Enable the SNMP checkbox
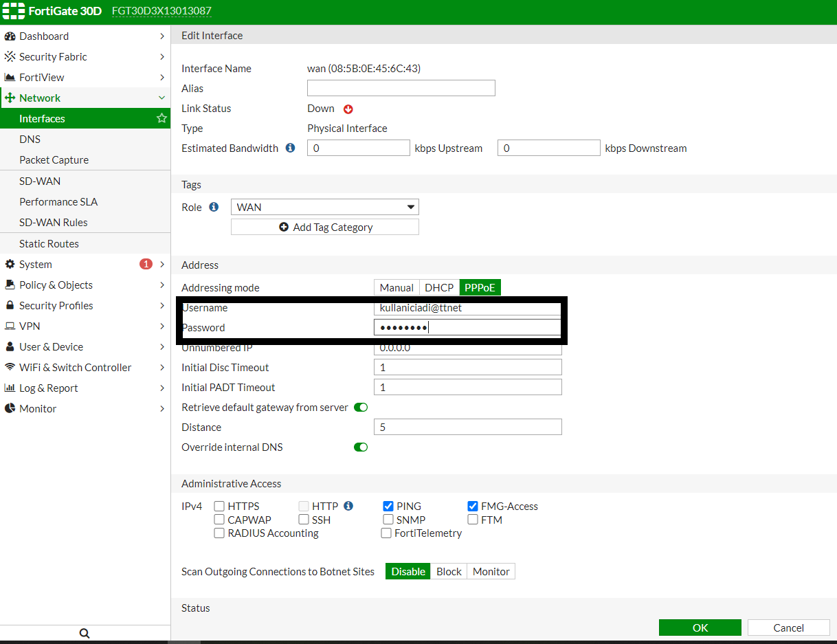The height and width of the screenshot is (644, 837). (x=388, y=520)
